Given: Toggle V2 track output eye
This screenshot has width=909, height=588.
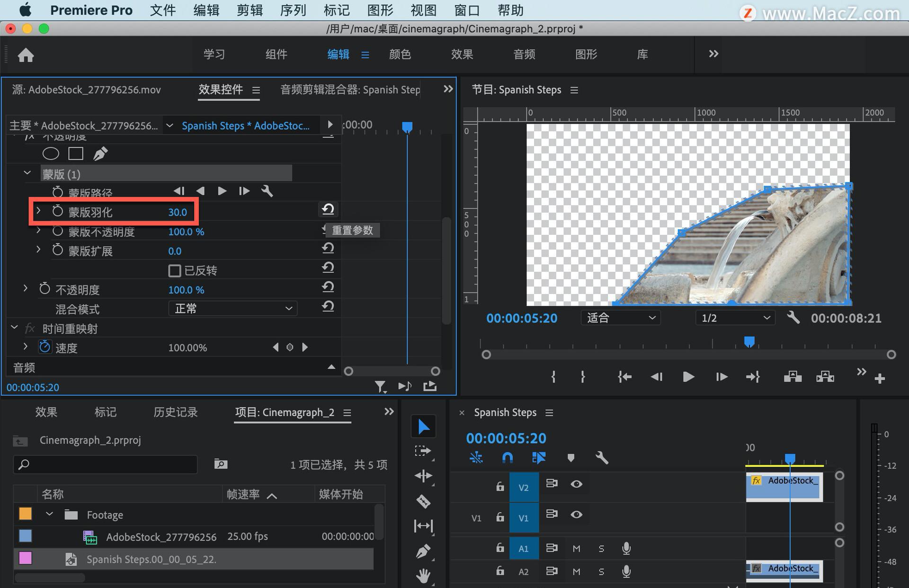Looking at the screenshot, I should point(576,484).
